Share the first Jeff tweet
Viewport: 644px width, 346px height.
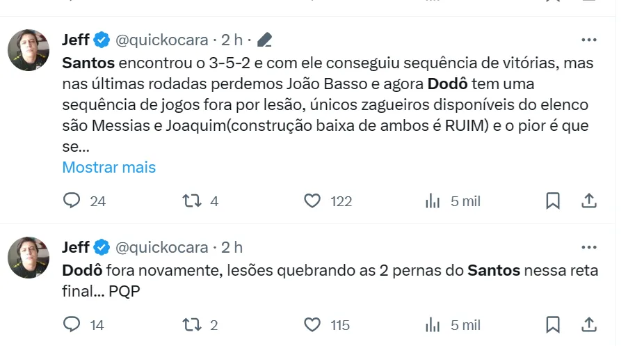click(x=588, y=201)
